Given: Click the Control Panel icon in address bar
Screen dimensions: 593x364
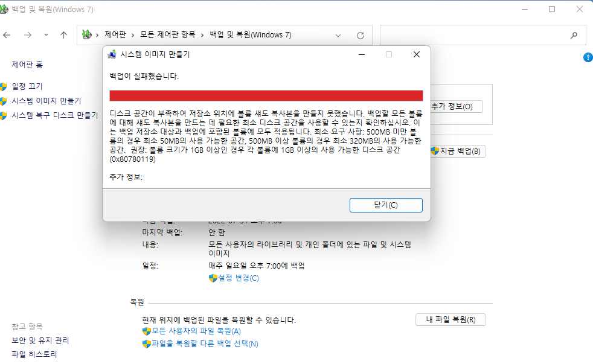Looking at the screenshot, I should coord(87,35).
